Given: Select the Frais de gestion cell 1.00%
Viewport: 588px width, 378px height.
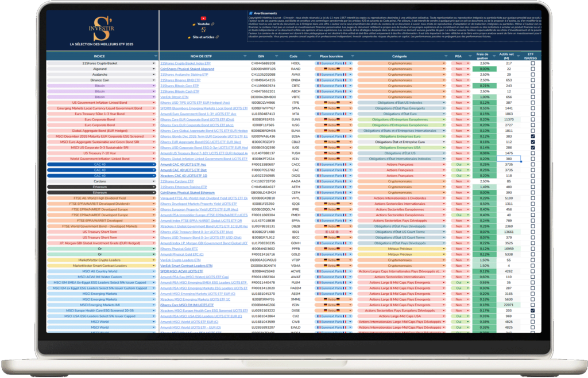Looking at the screenshot, I should click(485, 97).
